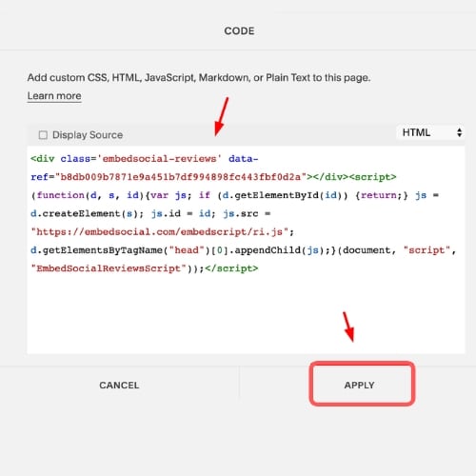Click the data-ref hash string value

click(181, 177)
